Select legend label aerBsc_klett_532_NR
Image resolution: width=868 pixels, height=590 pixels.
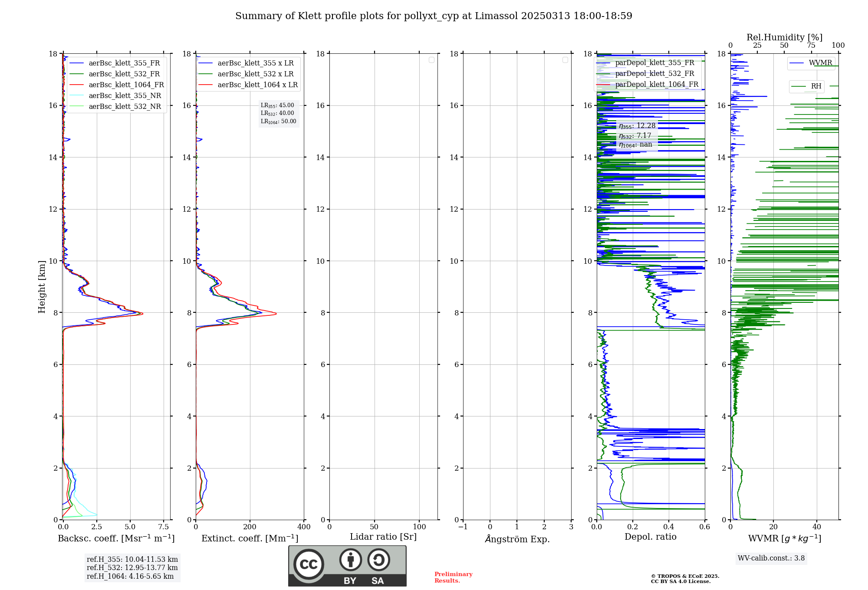click(x=125, y=107)
